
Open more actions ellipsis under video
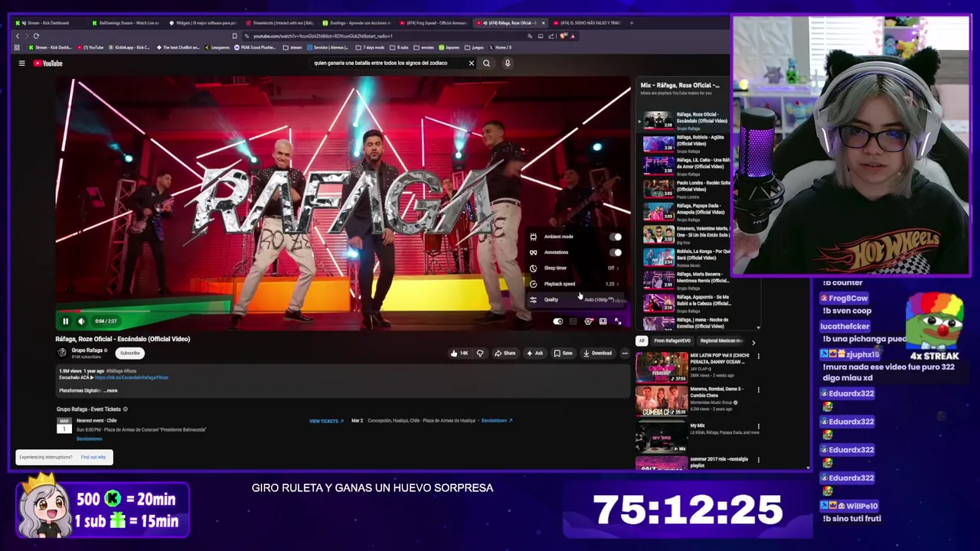[625, 354]
